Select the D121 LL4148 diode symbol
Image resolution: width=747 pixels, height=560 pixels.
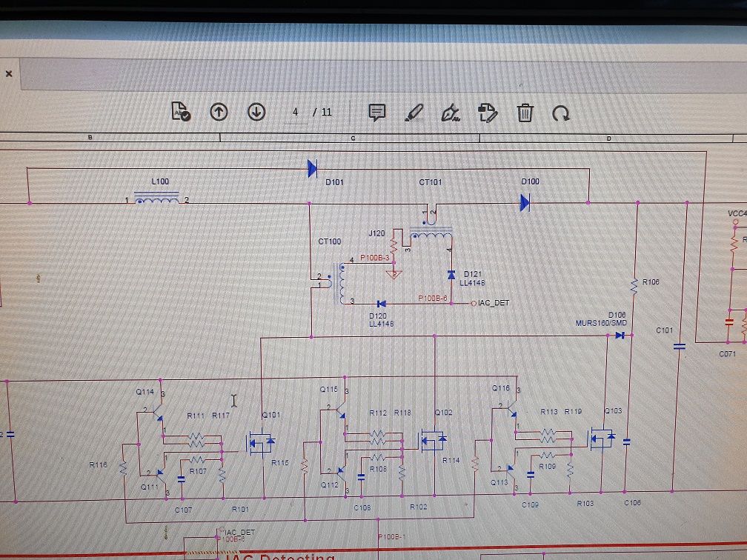pos(451,275)
